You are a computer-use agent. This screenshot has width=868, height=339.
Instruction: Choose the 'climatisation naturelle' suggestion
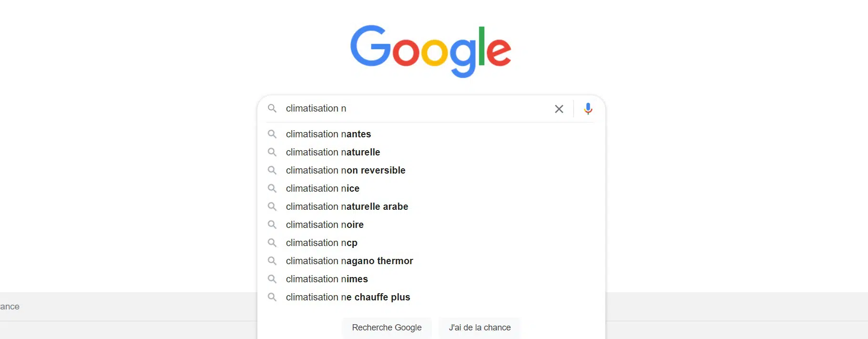click(x=333, y=152)
